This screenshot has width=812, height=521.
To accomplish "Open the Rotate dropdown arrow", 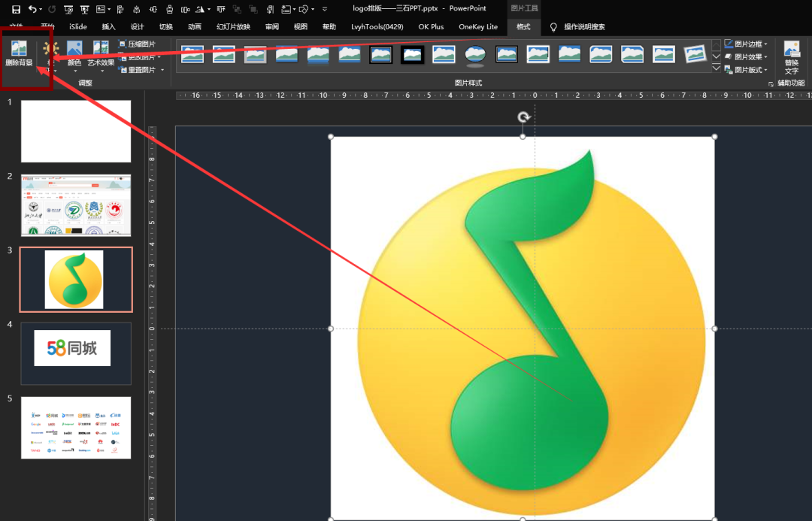I will click(x=209, y=9).
